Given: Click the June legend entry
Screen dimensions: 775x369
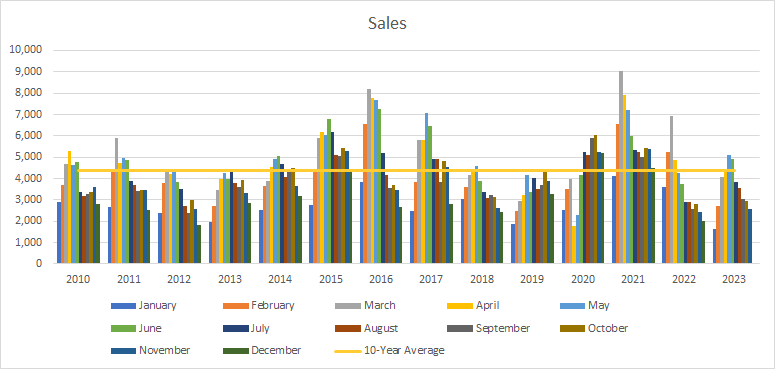Looking at the screenshot, I should pyautogui.click(x=136, y=328).
